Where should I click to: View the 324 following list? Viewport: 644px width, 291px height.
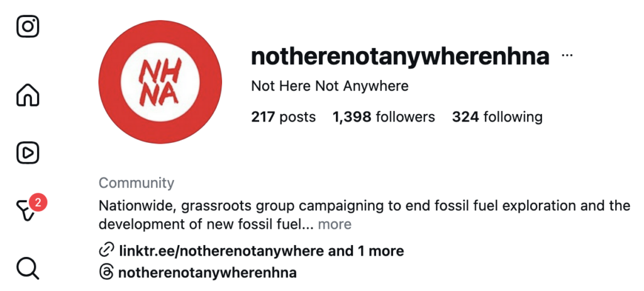[497, 117]
